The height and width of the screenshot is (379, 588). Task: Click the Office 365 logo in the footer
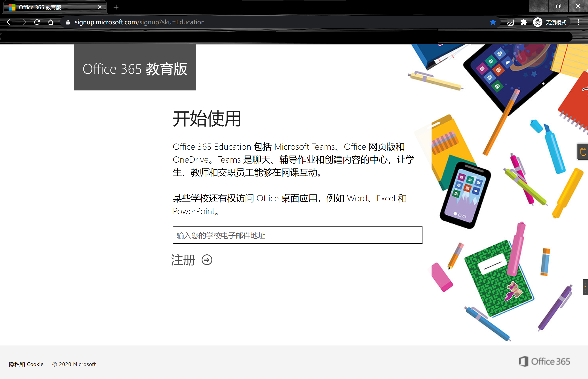[544, 361]
